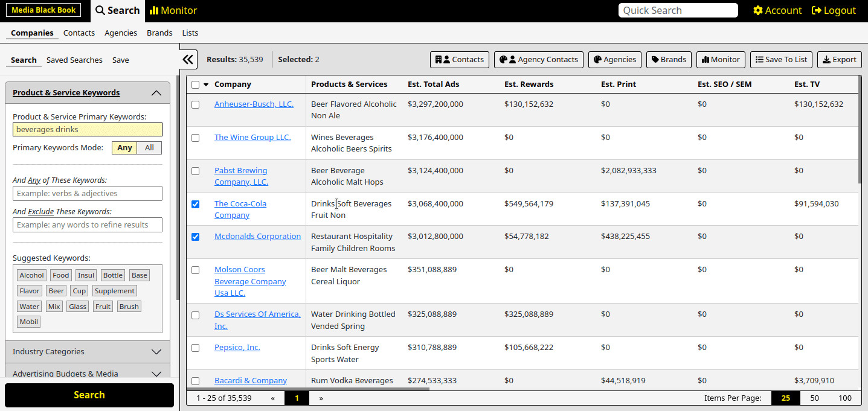Uncheck The Coca-Cola Company row checkbox

click(x=195, y=204)
